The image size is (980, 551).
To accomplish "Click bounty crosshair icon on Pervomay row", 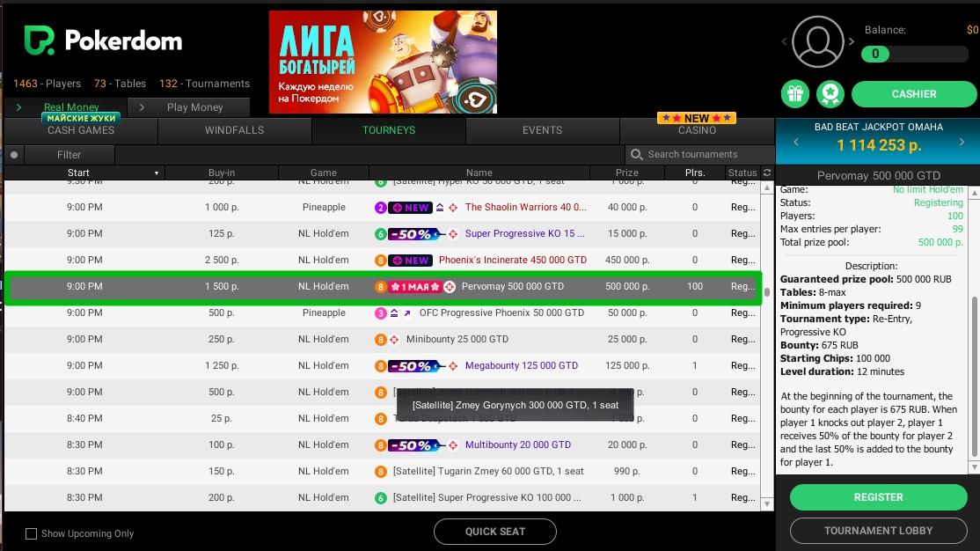I will (x=450, y=286).
